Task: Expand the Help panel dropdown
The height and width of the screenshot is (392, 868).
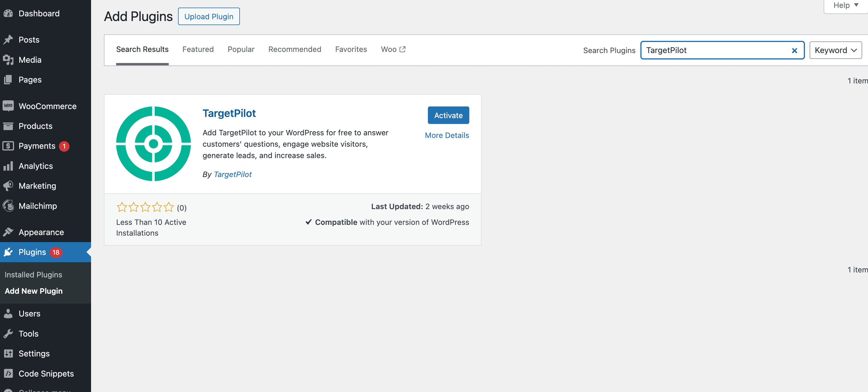Action: pyautogui.click(x=846, y=5)
